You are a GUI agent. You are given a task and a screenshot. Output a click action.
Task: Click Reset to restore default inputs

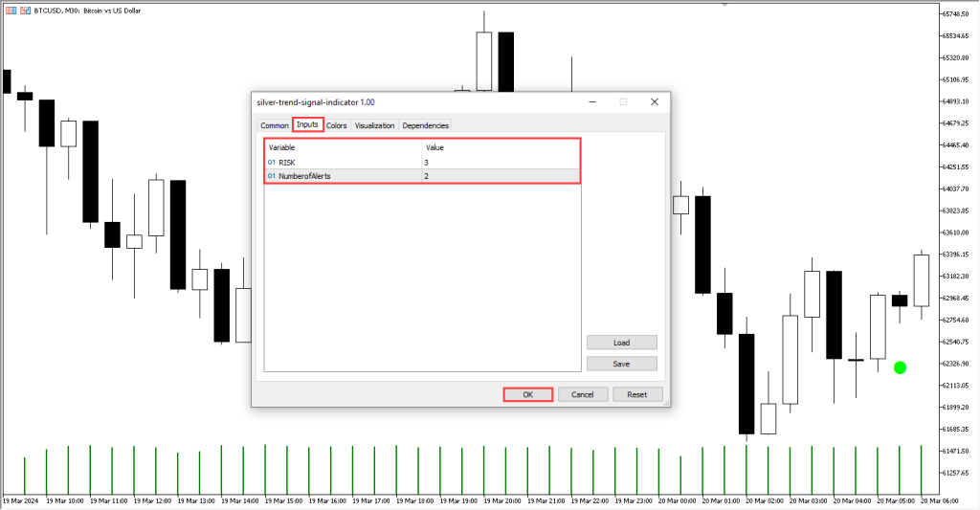point(636,394)
